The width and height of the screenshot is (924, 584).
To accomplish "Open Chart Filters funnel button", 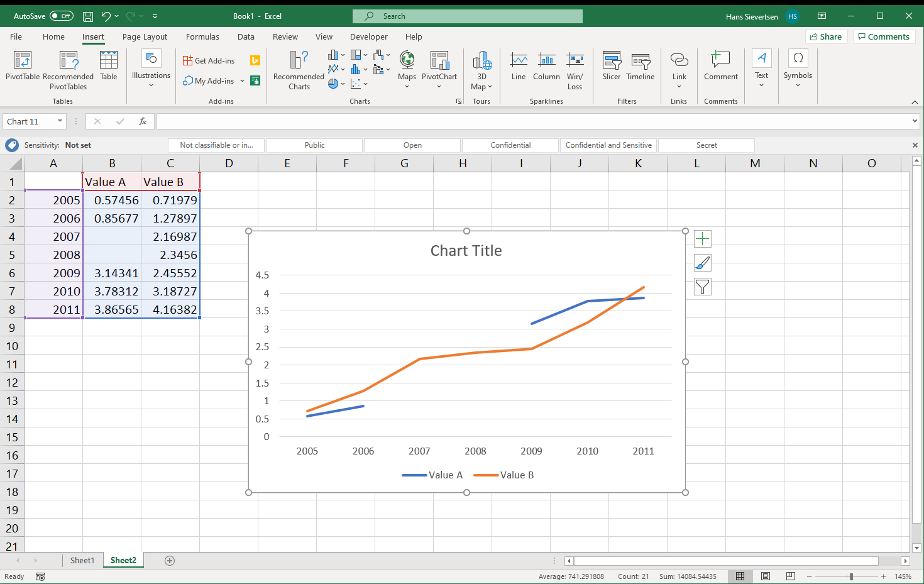I will point(703,287).
